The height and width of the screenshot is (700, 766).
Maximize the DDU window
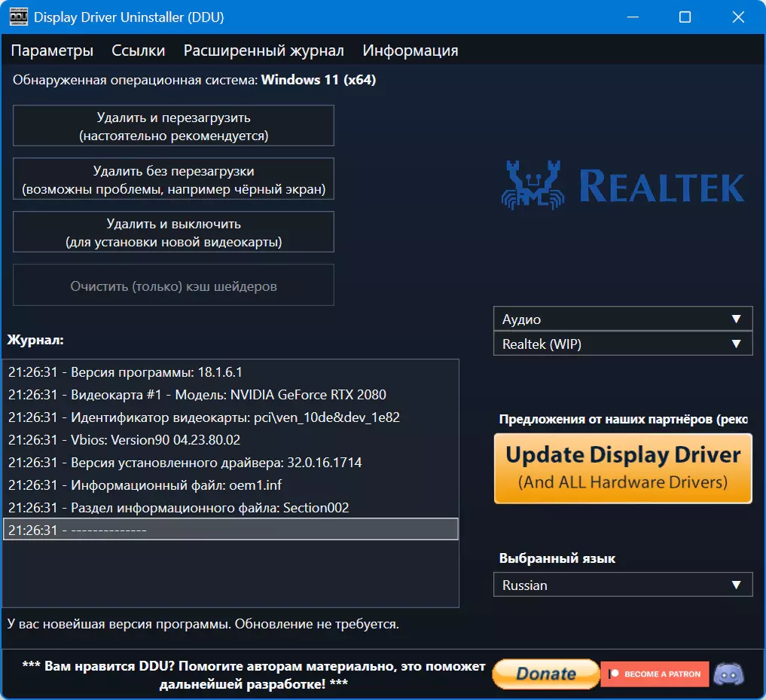click(x=685, y=17)
